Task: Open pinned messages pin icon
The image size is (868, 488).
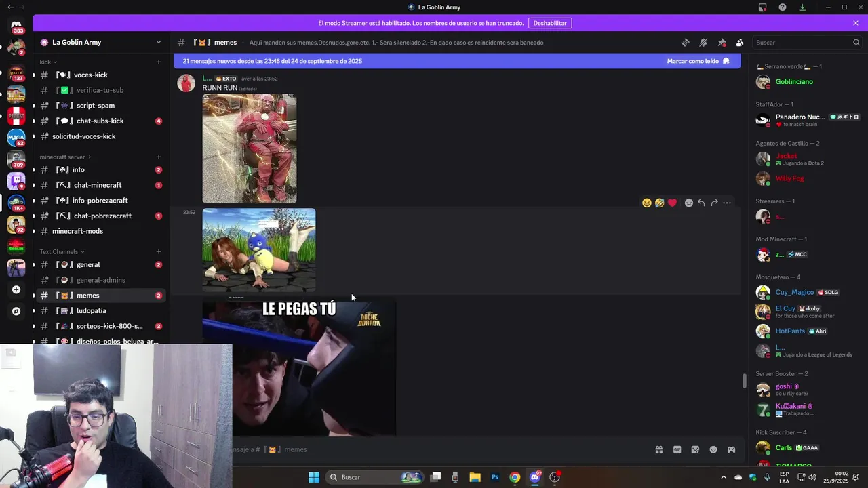Action: (x=722, y=42)
